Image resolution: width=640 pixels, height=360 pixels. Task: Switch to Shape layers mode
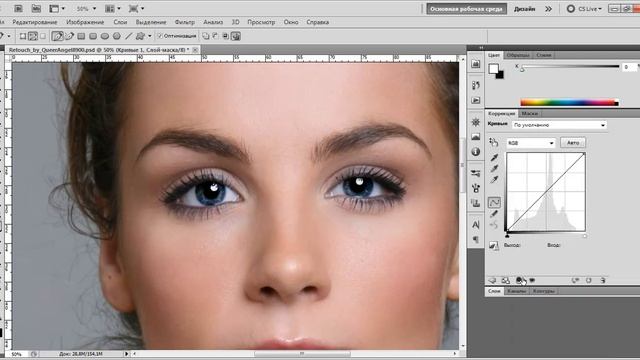point(23,36)
